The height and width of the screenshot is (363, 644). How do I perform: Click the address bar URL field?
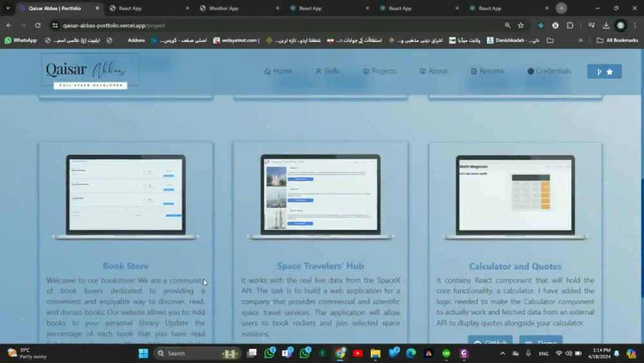[x=279, y=26]
